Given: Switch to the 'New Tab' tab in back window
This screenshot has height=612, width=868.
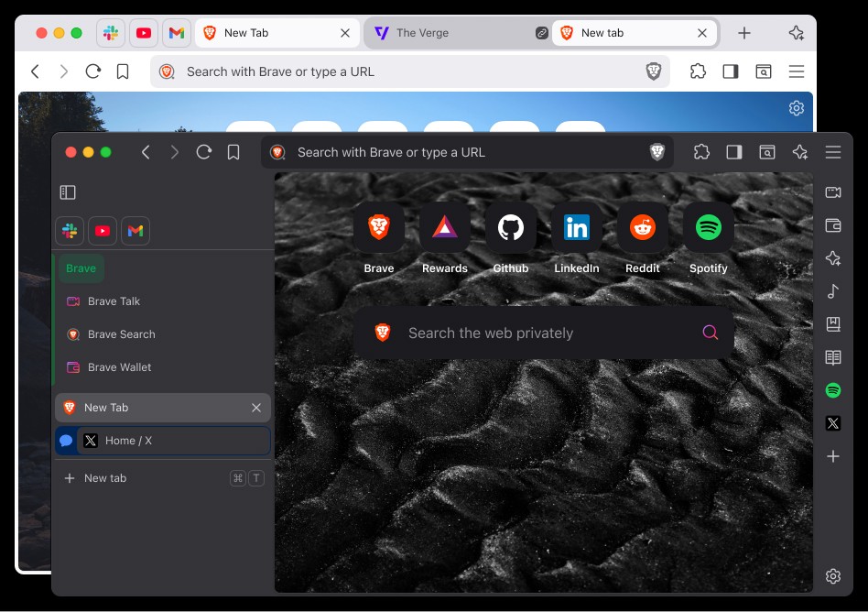Looking at the screenshot, I should coord(276,33).
